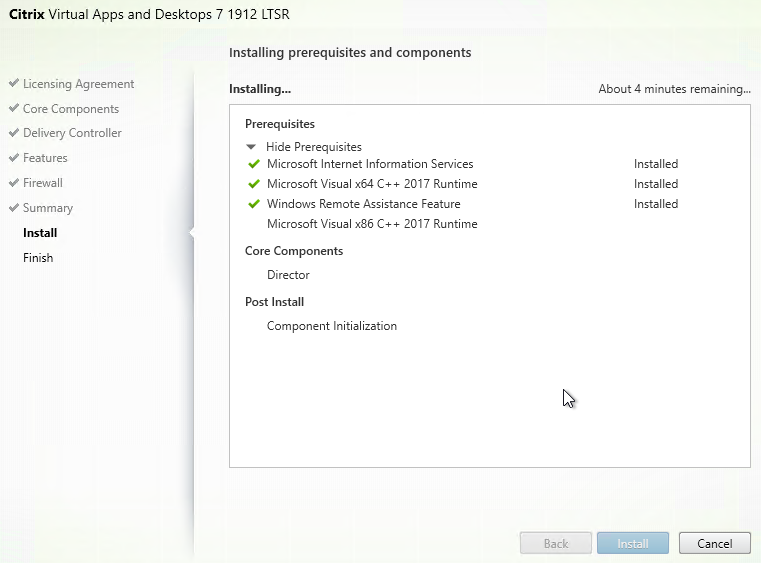Click Microsoft Visual x86 C++ 2017 Runtime entry
The width and height of the screenshot is (761, 563).
point(371,224)
